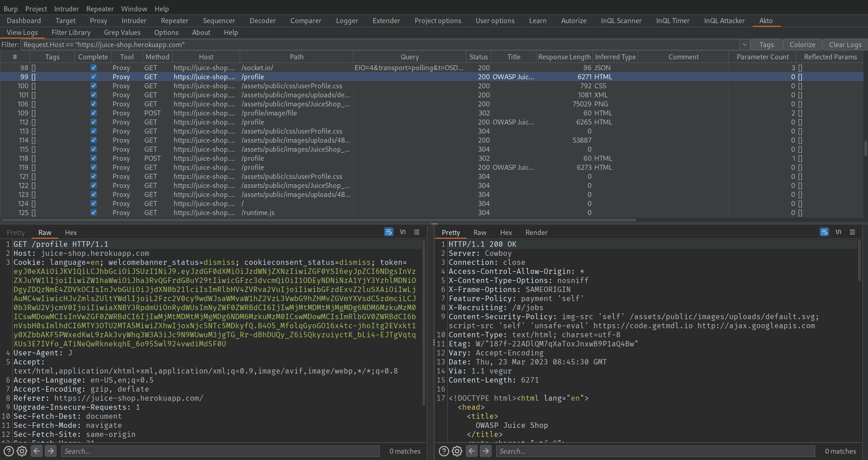Toggle Complete checkbox for log entry 109

[x=93, y=113]
